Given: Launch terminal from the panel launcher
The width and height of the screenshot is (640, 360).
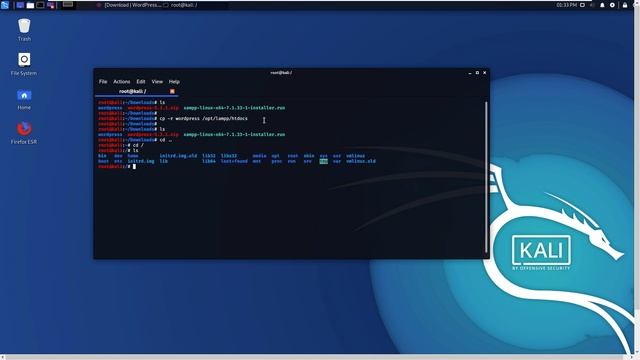Looking at the screenshot, I should [x=40, y=5].
